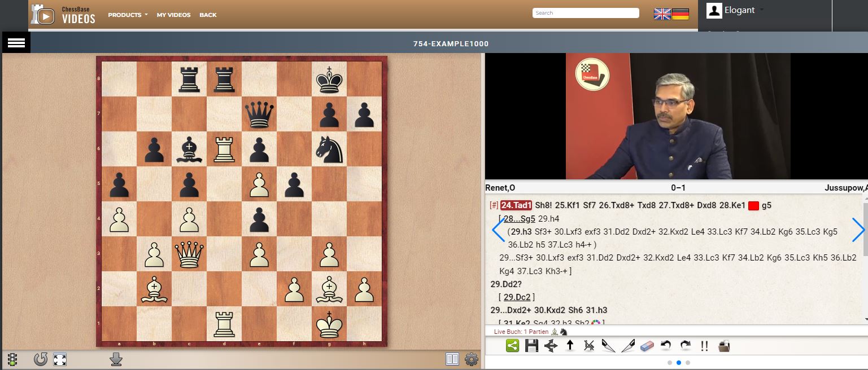Toggle fullscreen board view
This screenshot has height=370, width=868.
pos(60,359)
